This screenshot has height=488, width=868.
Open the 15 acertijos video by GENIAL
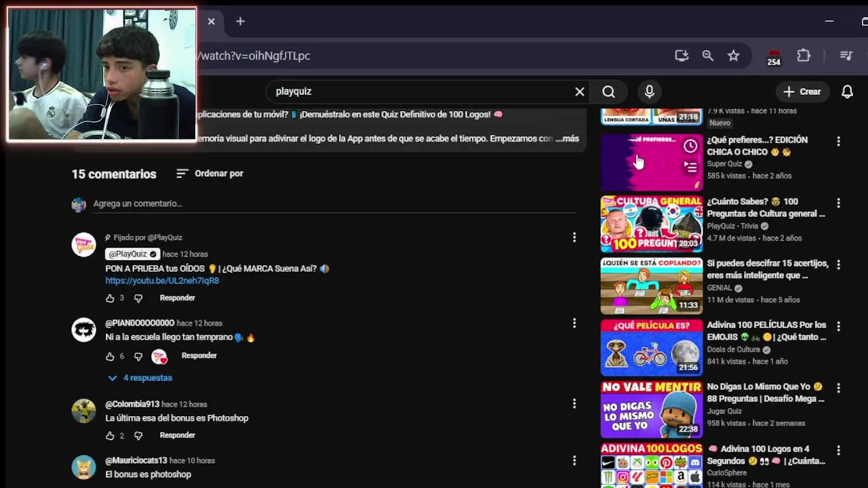point(768,269)
